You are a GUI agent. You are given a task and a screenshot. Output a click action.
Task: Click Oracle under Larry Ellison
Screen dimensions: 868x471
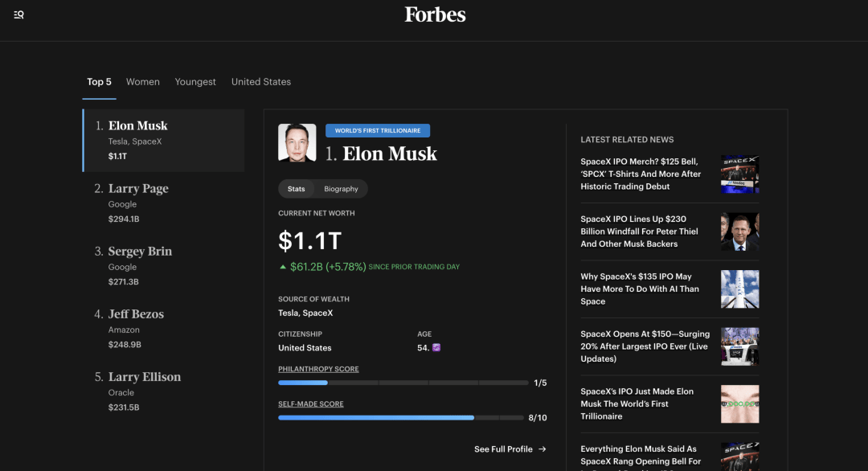click(121, 392)
